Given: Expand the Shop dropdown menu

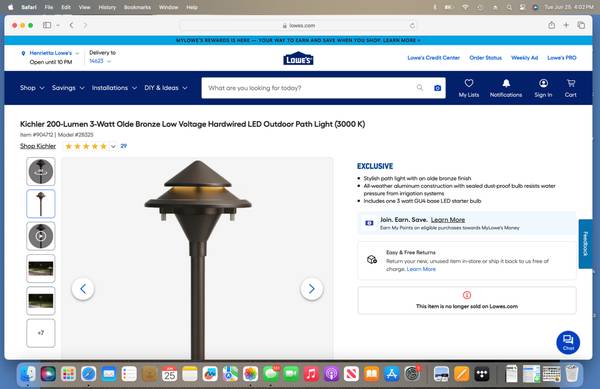Looking at the screenshot, I should pyautogui.click(x=32, y=88).
